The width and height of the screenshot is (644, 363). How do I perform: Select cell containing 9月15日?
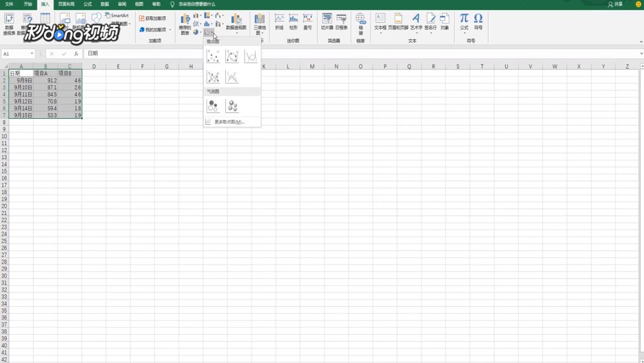point(21,115)
